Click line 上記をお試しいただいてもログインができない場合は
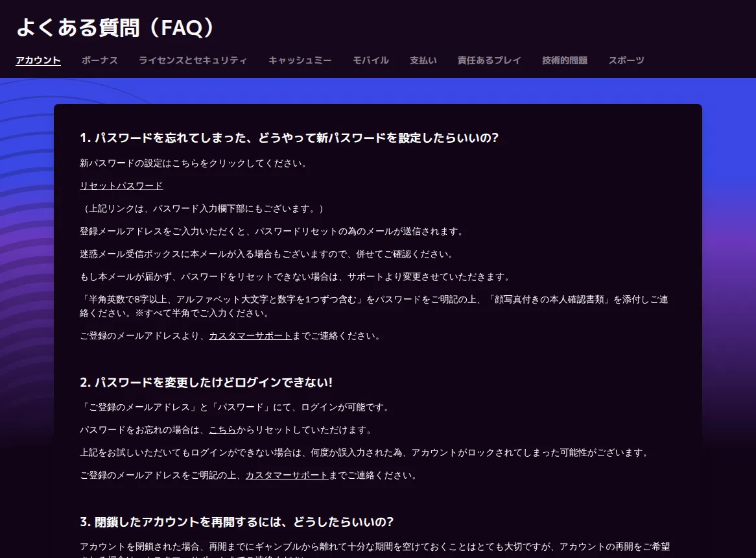 coord(364,452)
